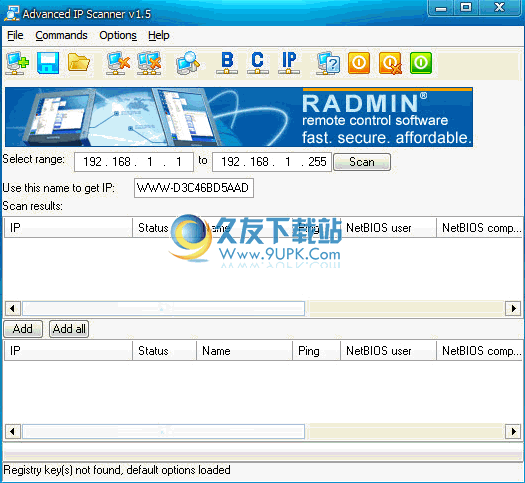
Task: Click the scan progress bar
Action: [x=262, y=456]
